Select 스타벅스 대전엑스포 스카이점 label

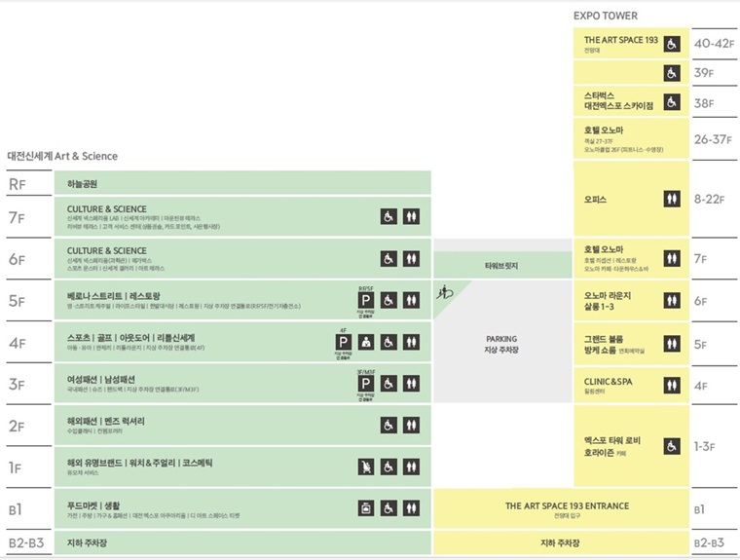pyautogui.click(x=618, y=100)
